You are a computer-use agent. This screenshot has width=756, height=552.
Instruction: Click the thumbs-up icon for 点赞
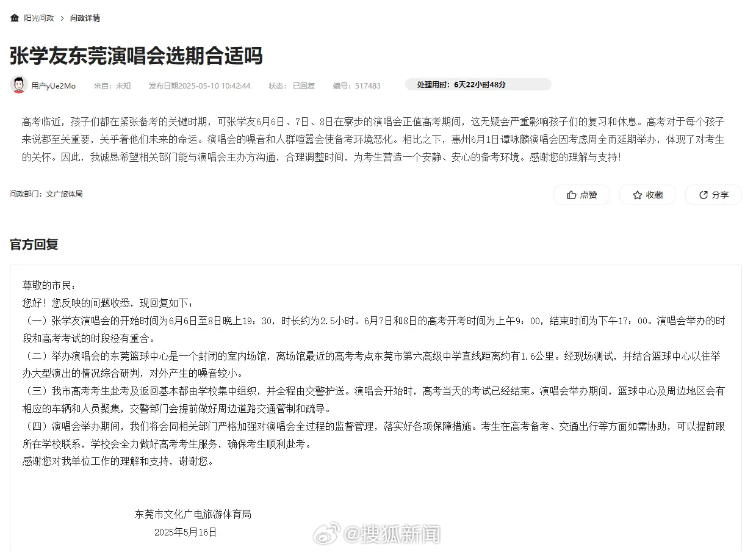[x=572, y=195]
